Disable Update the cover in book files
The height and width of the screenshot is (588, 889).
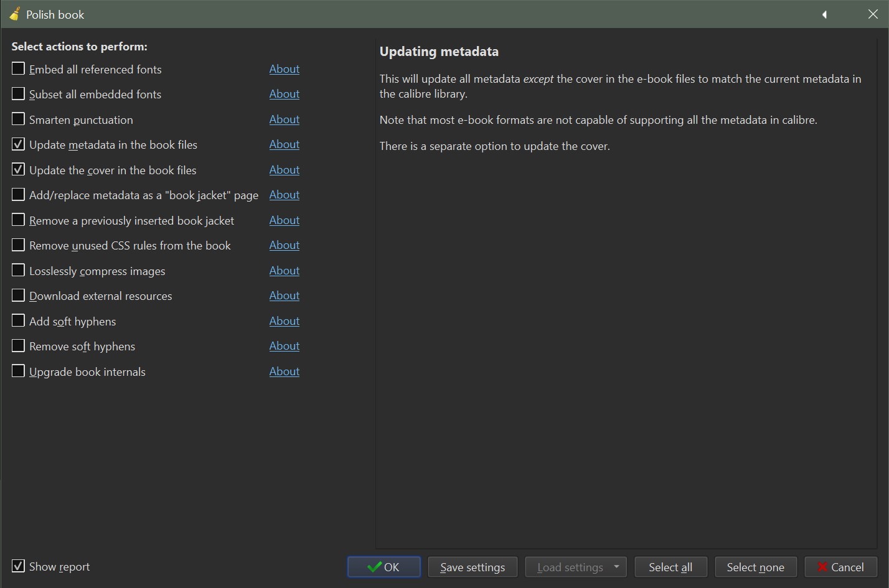pos(19,170)
